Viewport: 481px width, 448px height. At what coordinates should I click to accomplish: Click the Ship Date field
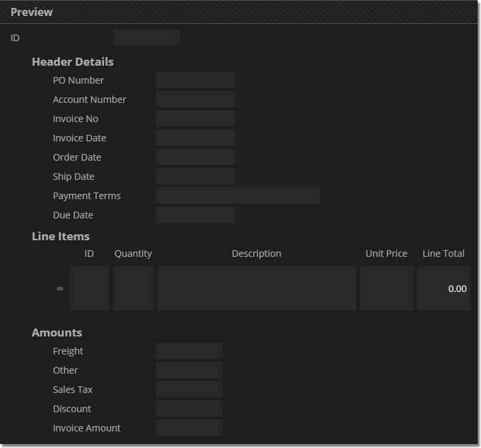tap(196, 177)
